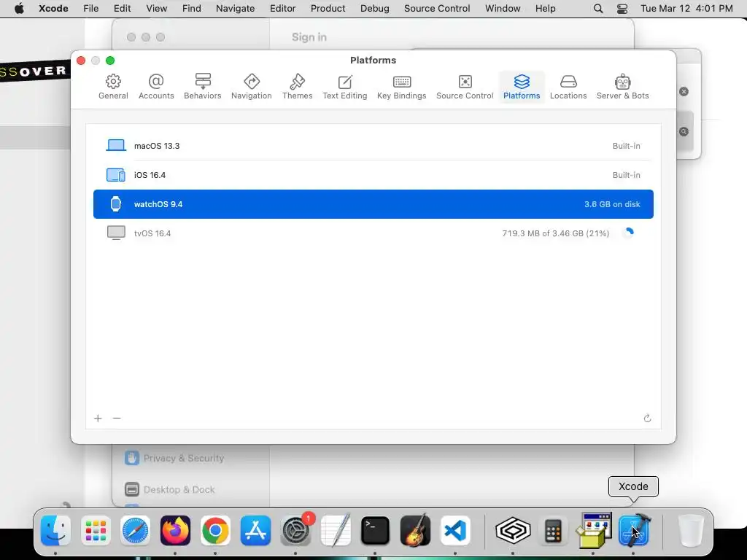747x560 pixels.
Task: Add a platform with the plus button
Action: pyautogui.click(x=98, y=418)
